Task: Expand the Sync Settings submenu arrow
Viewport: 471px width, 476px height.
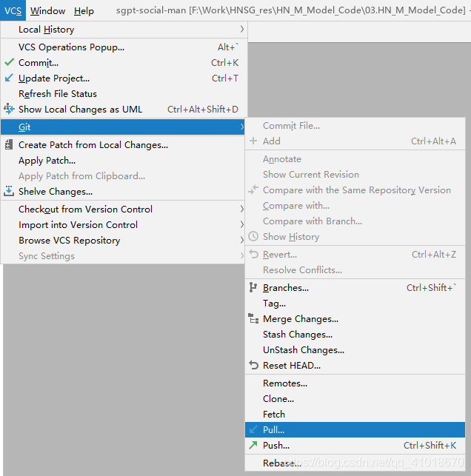Action: click(241, 255)
